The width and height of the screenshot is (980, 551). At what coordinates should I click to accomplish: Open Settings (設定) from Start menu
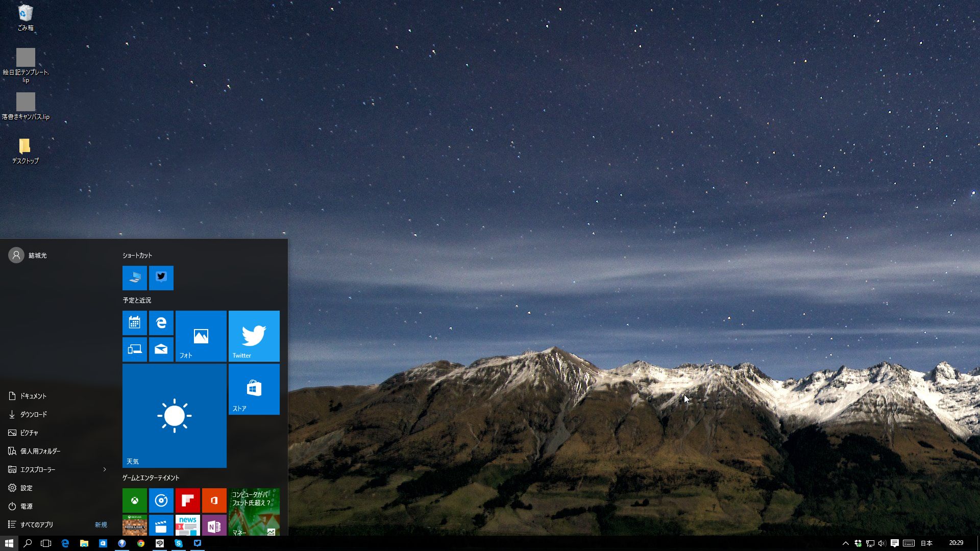point(27,488)
